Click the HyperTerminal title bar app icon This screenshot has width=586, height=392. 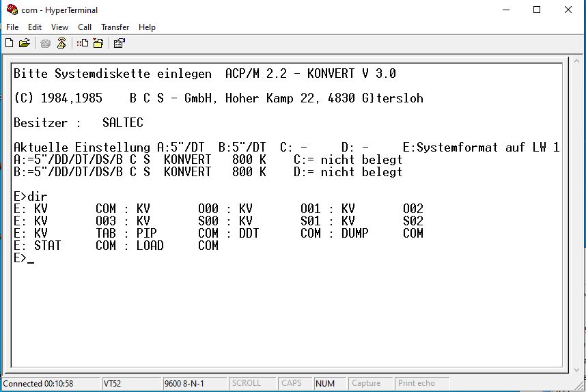click(x=12, y=10)
